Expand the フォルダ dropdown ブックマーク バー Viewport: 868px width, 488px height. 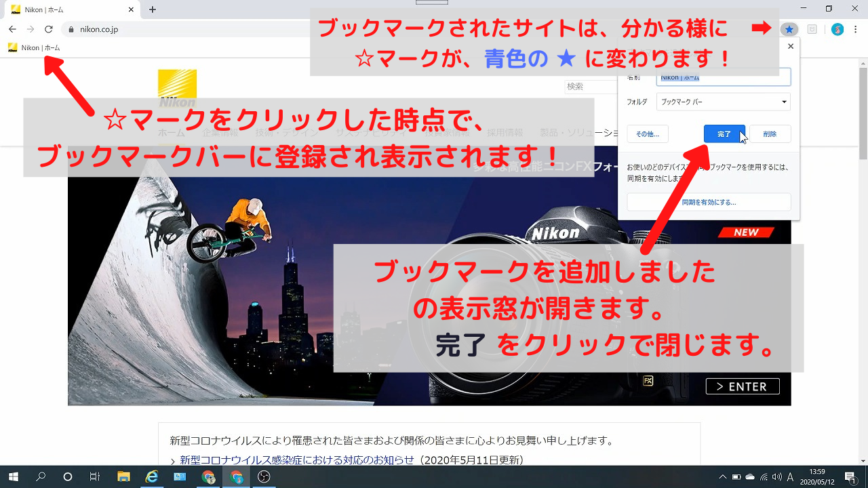(x=724, y=102)
